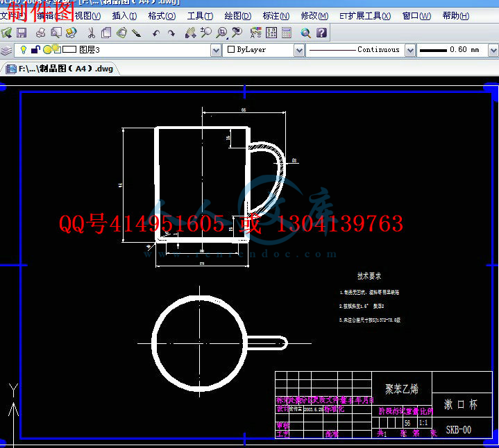Activate the Realtime Zoom magnifier tool
The width and height of the screenshot is (499, 448).
pos(206,33)
